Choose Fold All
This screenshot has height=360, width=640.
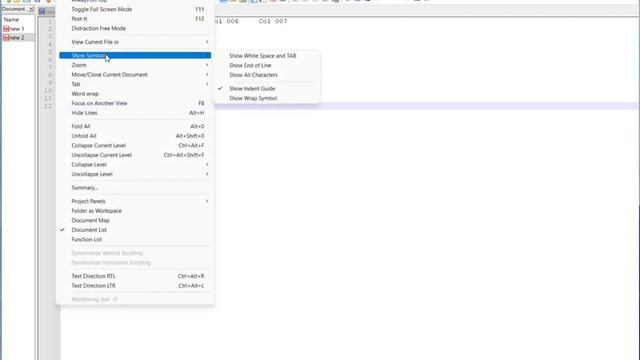(135, 127)
